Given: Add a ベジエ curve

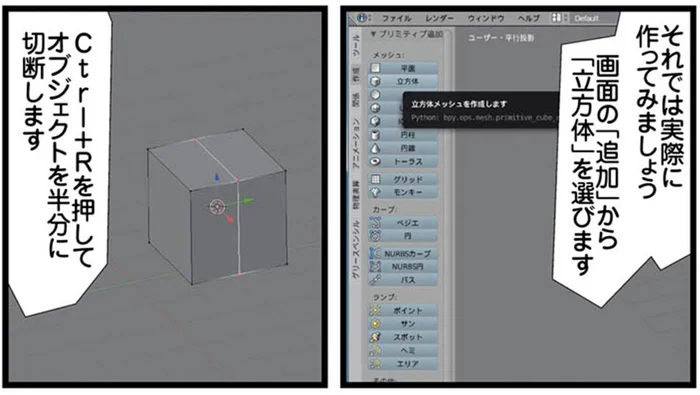Looking at the screenshot, I should (x=403, y=223).
